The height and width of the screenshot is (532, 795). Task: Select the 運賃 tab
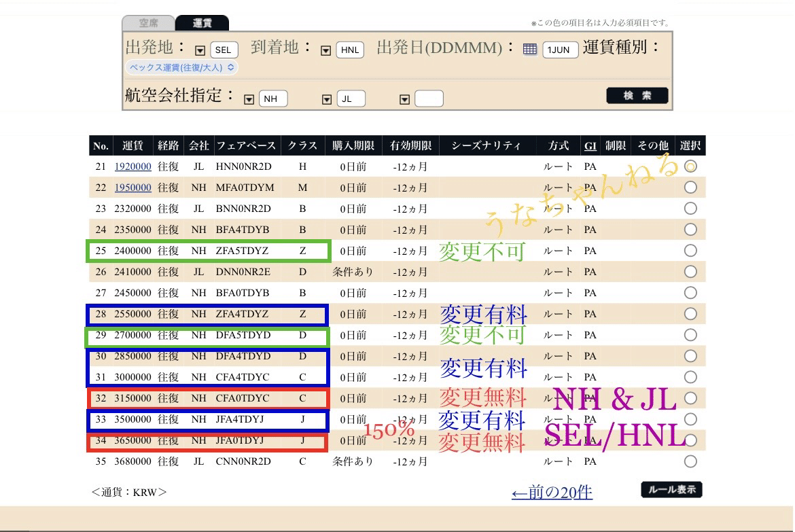pos(202,23)
